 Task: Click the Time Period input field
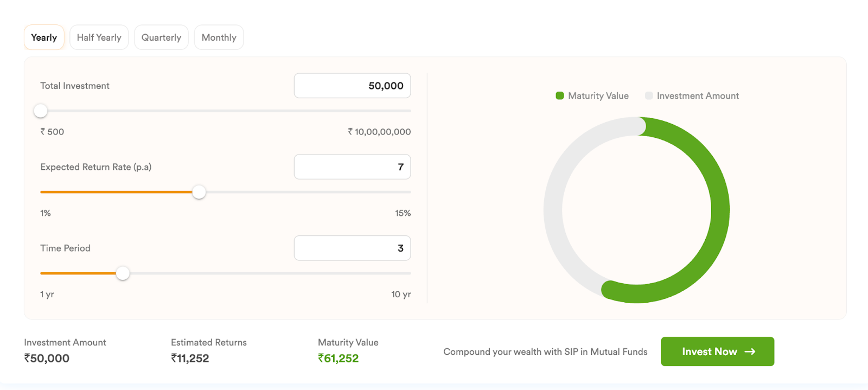tap(352, 248)
